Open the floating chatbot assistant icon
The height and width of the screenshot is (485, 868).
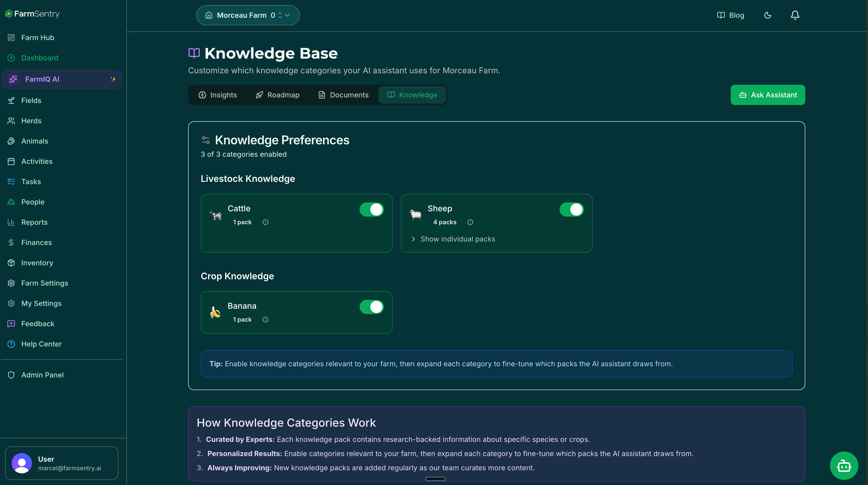click(x=844, y=466)
